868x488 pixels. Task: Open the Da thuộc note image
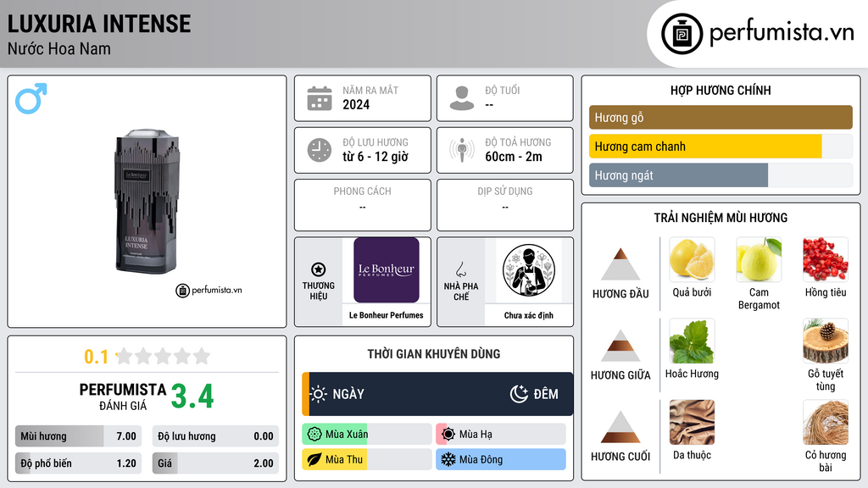click(x=692, y=422)
